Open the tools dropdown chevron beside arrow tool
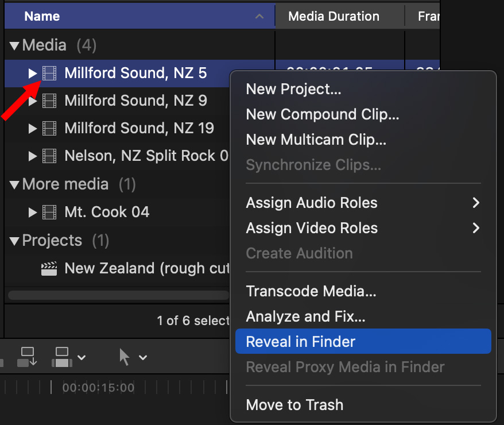Viewport: 504px width, 425px height. [x=143, y=357]
